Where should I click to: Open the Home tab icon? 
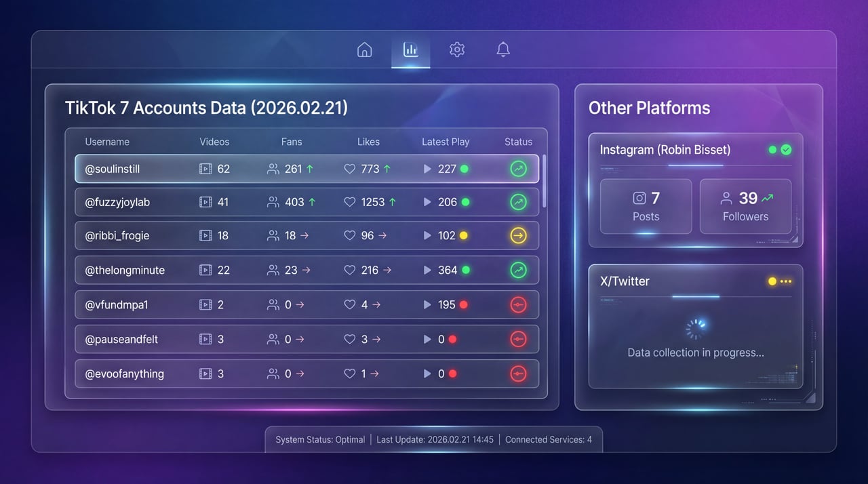point(365,49)
